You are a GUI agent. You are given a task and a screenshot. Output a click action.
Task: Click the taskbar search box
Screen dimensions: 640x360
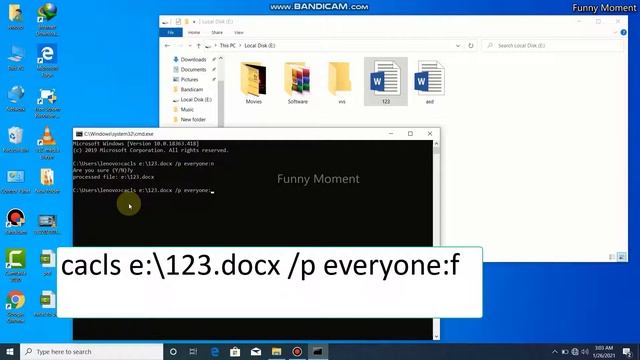(x=91, y=351)
